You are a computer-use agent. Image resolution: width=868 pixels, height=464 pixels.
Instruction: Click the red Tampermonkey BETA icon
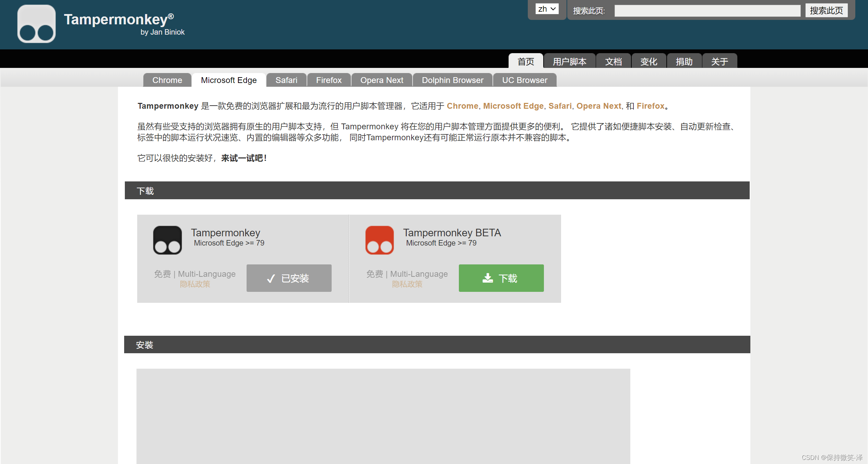380,240
